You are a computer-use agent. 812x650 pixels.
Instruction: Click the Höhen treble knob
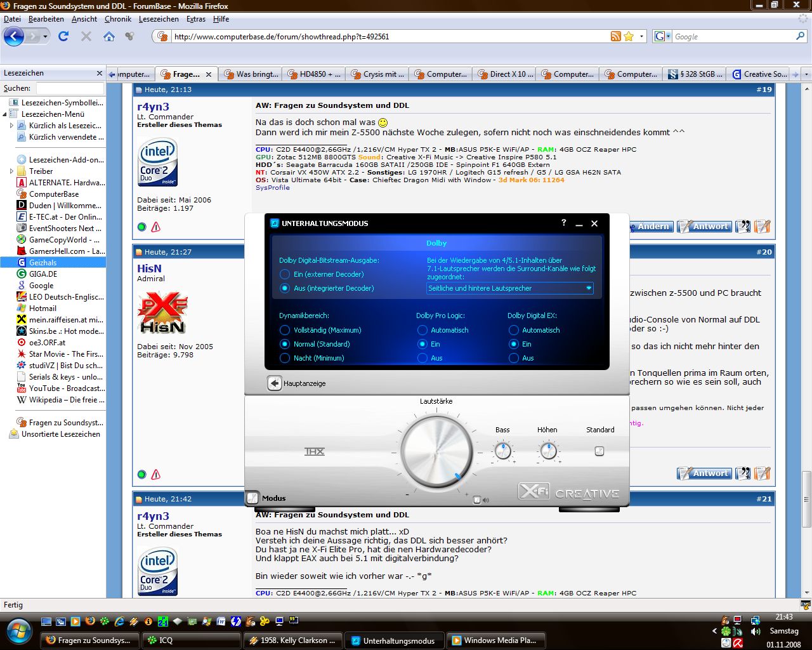pos(548,451)
